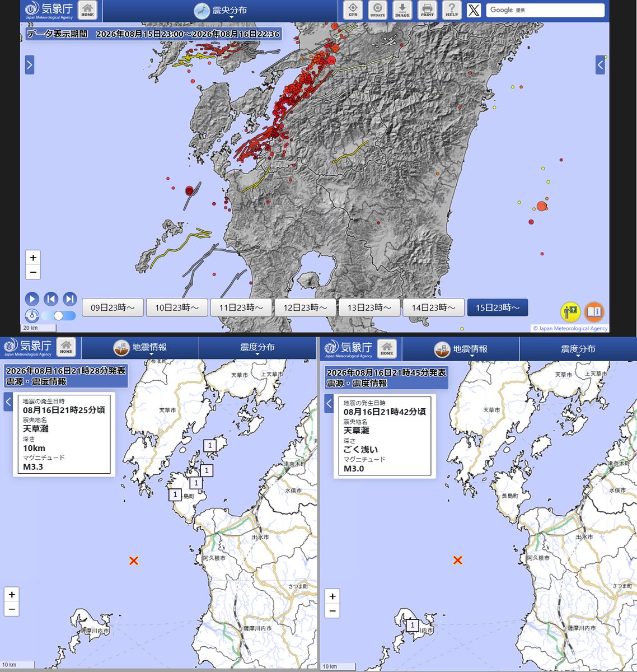This screenshot has height=672, width=637.
Task: Open the 震央分布 dropdown menu
Action: click(221, 11)
